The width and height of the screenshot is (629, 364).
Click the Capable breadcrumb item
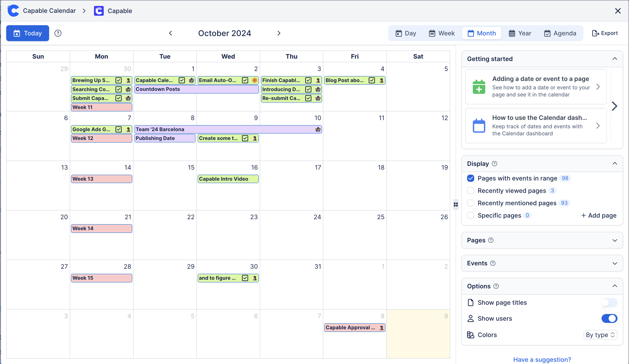(x=113, y=11)
